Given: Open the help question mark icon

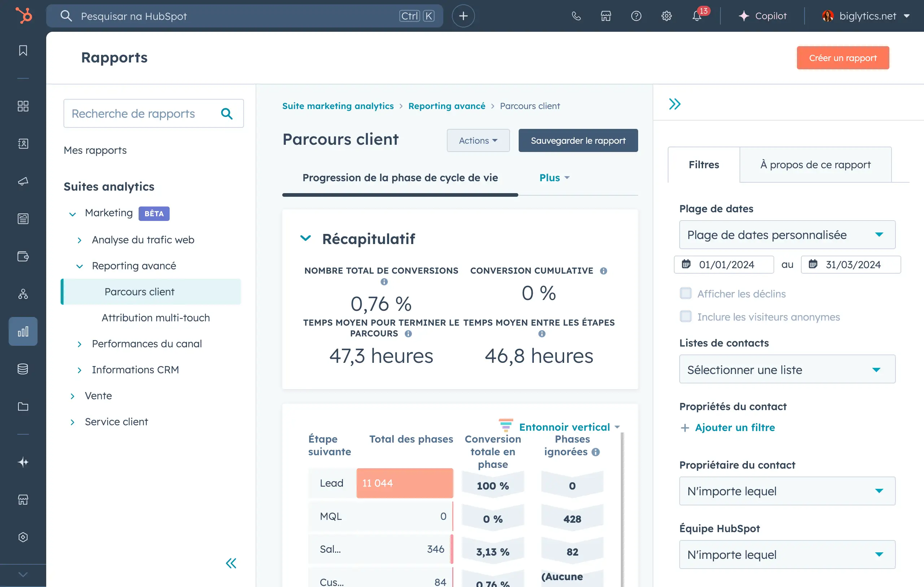Looking at the screenshot, I should point(636,16).
